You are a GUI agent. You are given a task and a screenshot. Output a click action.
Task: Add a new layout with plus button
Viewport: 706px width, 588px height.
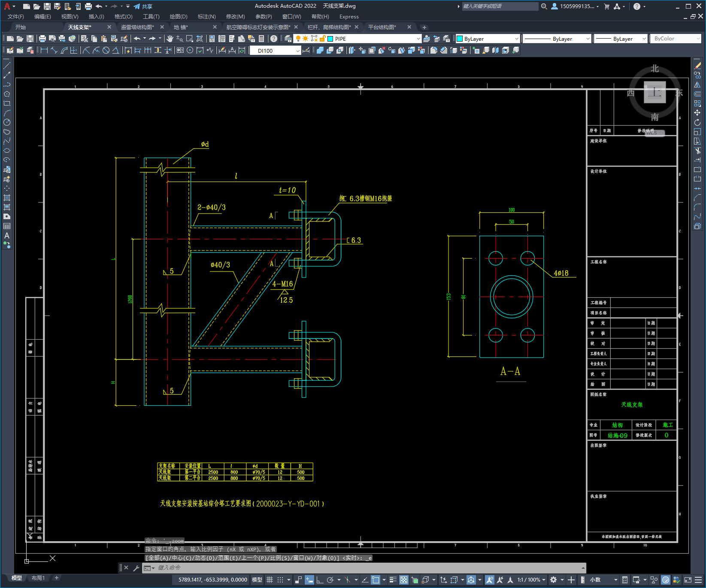[56, 578]
